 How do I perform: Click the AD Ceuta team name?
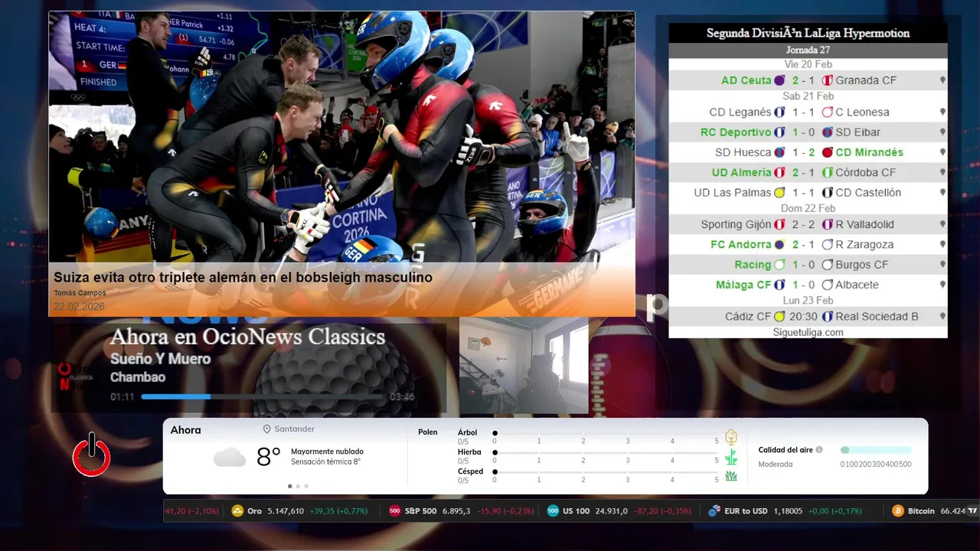pos(746,80)
